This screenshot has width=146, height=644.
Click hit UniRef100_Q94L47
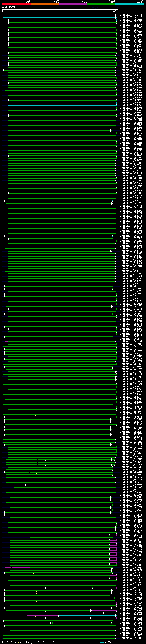pyautogui.click(x=131, y=25)
